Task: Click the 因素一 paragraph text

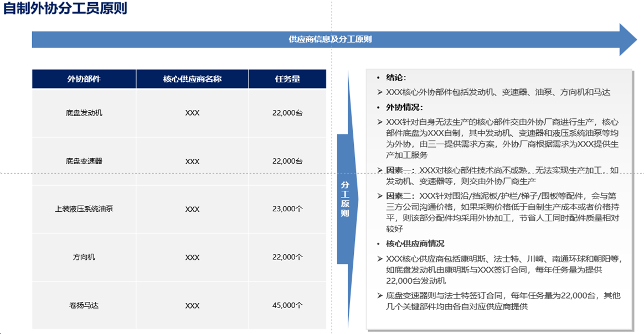Action: point(502,176)
